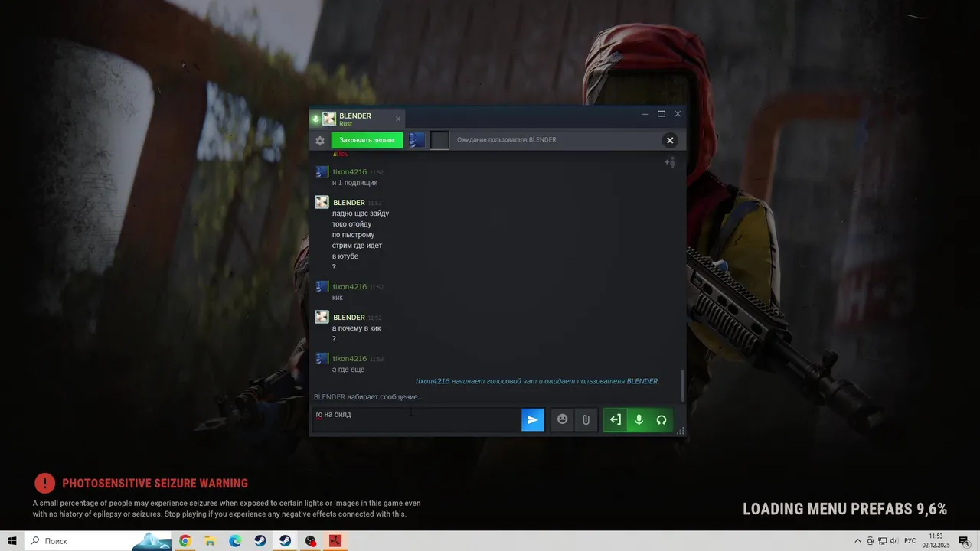This screenshot has height=551, width=980.
Task: Open the first Steam icon on taskbar
Action: 260,541
